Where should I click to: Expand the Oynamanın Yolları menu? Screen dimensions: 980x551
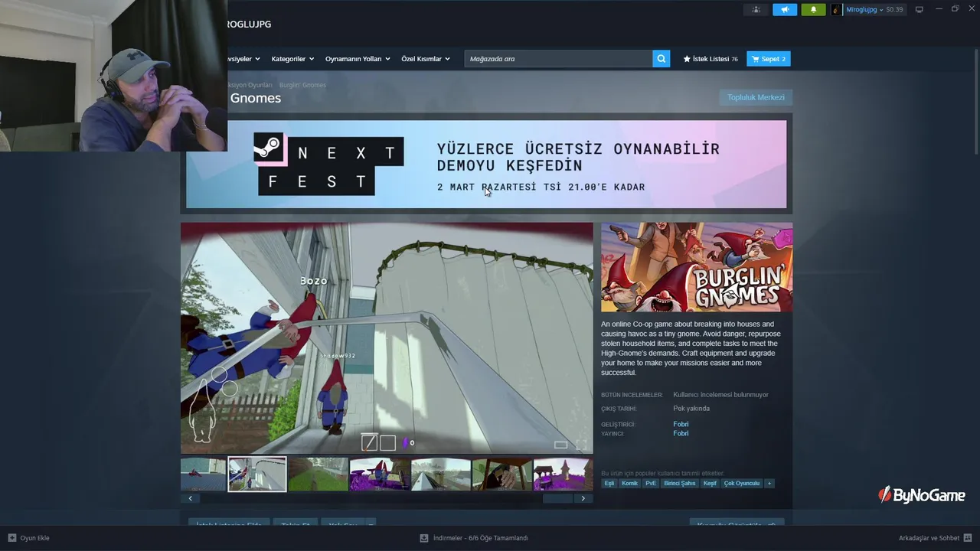[x=358, y=58]
